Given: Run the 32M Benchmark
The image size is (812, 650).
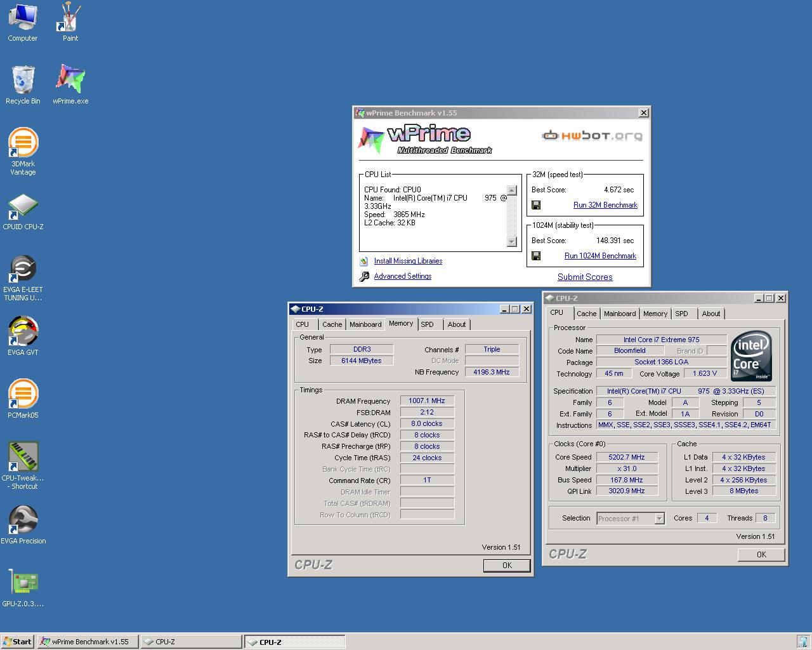Looking at the screenshot, I should (x=605, y=205).
